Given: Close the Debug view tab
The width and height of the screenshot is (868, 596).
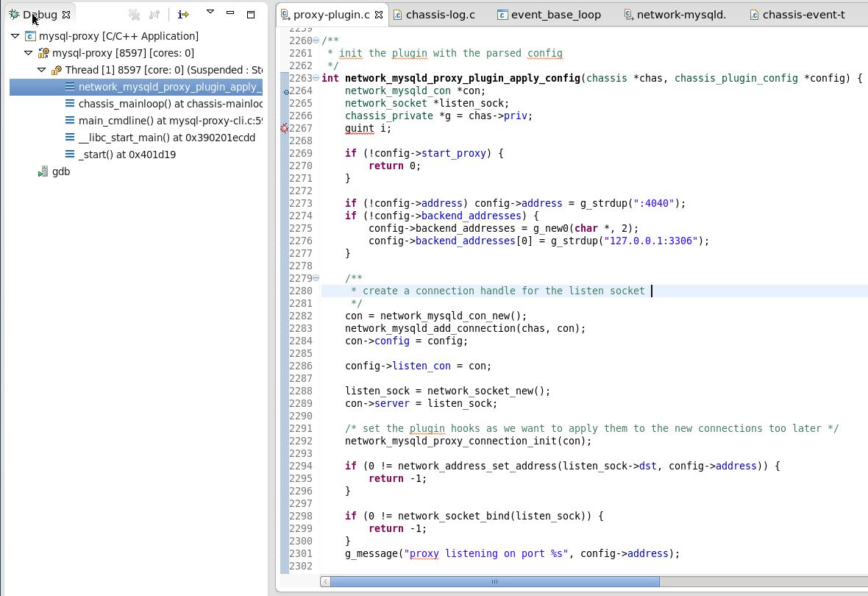Looking at the screenshot, I should click(x=66, y=15).
